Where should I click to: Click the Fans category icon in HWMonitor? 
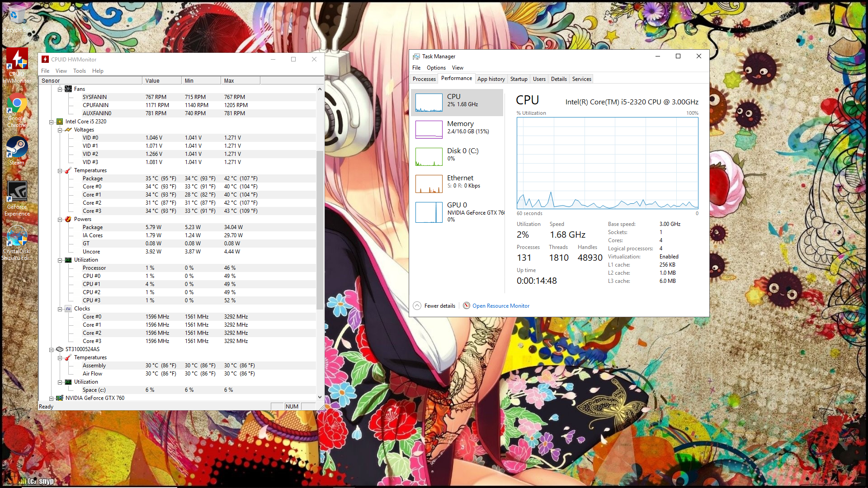click(x=68, y=89)
